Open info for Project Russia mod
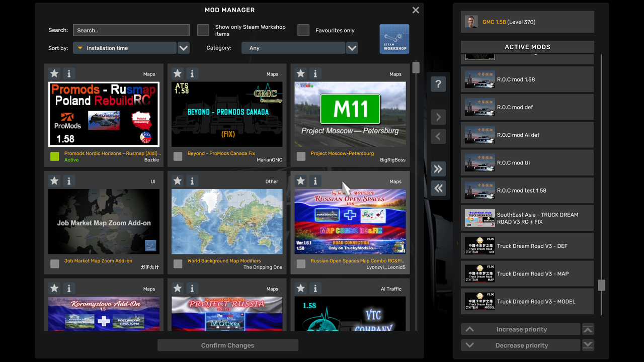The image size is (644, 362). 192,289
